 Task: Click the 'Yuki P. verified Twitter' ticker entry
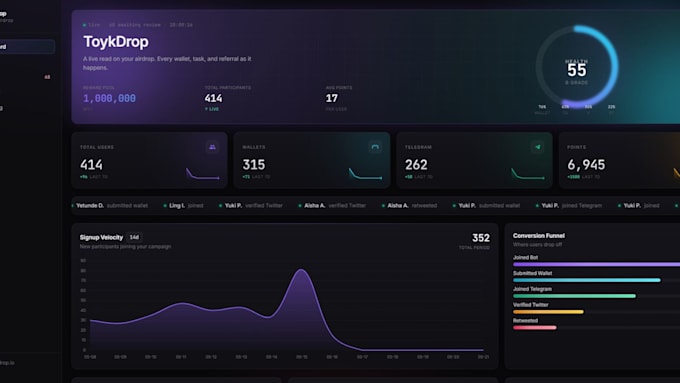coord(251,206)
